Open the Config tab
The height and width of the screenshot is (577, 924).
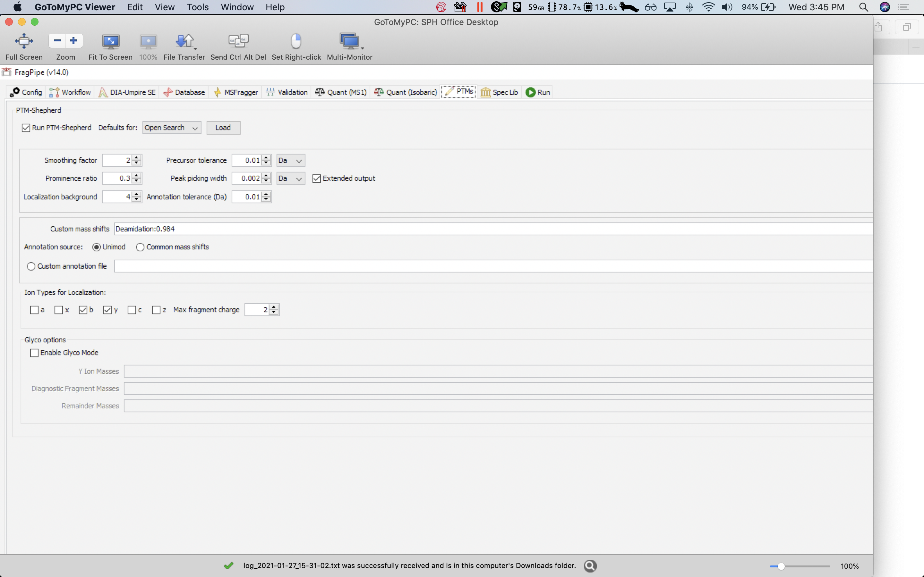click(25, 92)
